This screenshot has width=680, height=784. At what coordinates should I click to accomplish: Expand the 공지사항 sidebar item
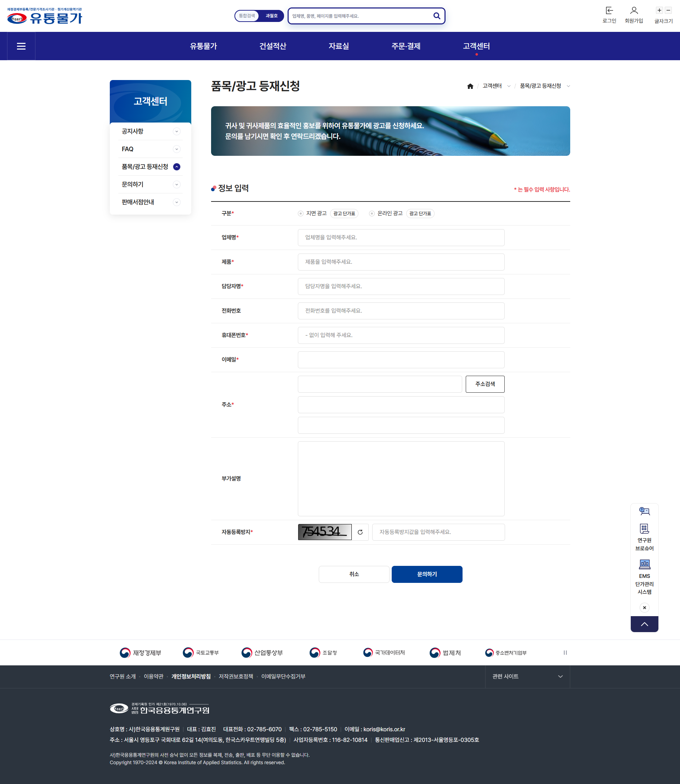click(x=176, y=132)
